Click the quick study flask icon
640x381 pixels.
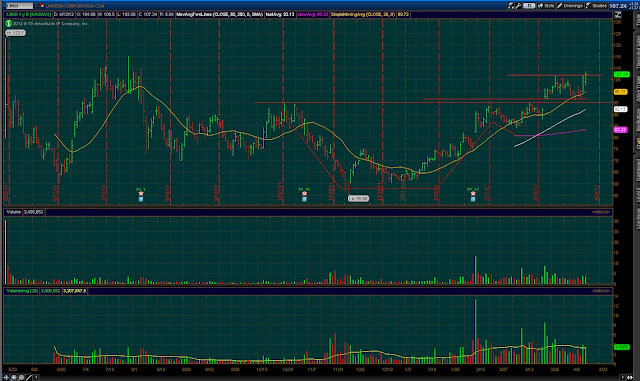[x=511, y=6]
